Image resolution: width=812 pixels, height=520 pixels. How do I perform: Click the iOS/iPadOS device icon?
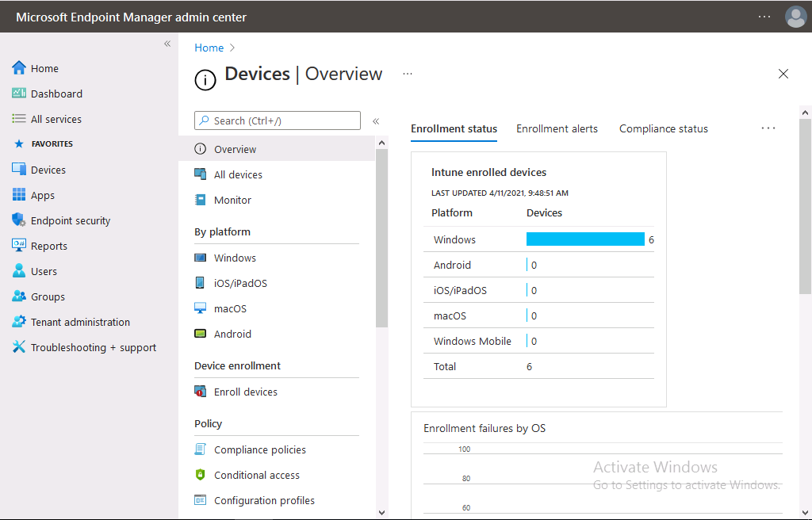[x=200, y=283]
